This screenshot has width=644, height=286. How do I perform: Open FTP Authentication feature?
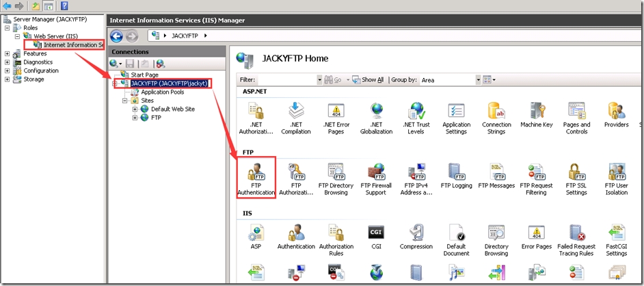(256, 179)
